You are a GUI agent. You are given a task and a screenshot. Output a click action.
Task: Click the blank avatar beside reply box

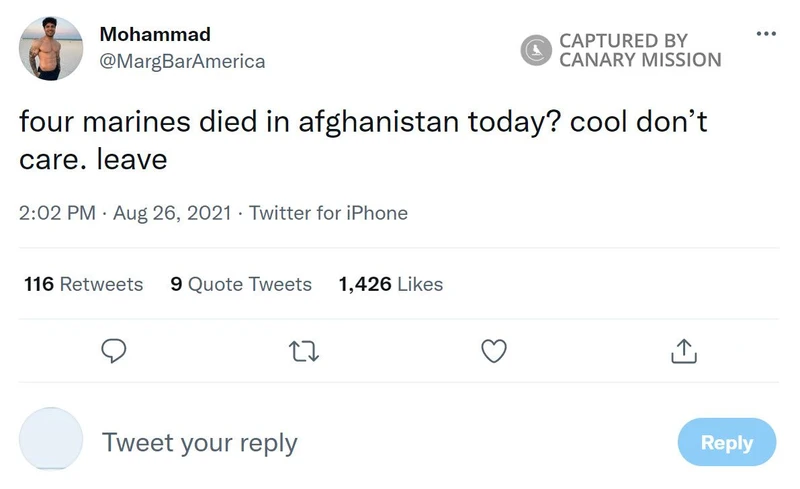[51, 439]
